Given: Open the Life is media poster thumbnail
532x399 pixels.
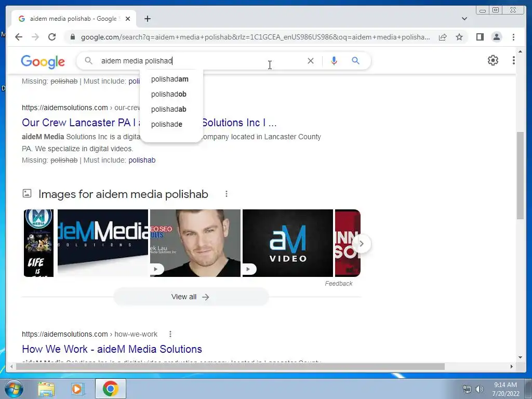Looking at the screenshot, I should (38, 243).
